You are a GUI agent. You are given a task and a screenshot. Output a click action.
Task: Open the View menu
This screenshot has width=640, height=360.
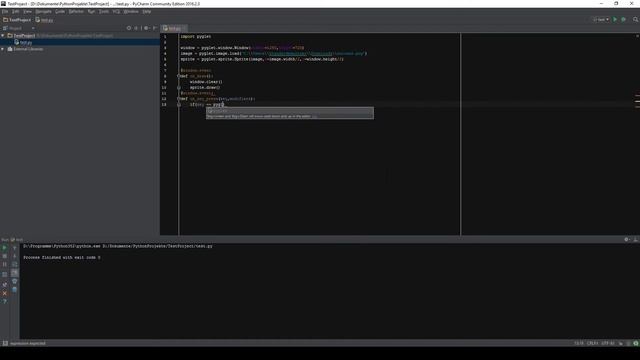27,11
